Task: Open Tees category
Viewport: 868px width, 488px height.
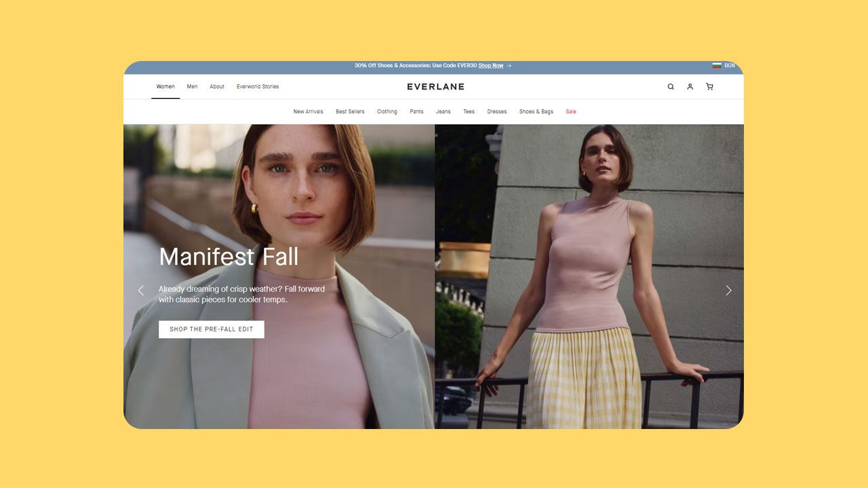Action: pos(469,112)
